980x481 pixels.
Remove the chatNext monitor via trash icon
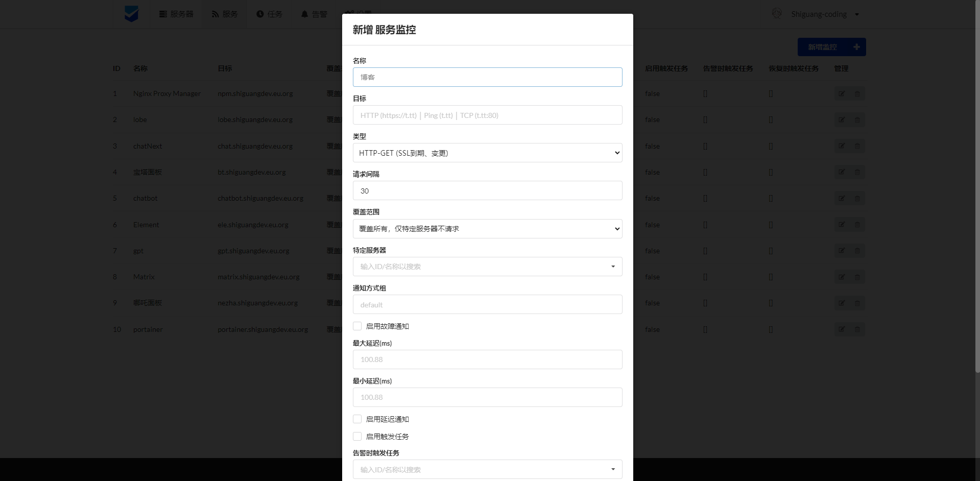tap(857, 146)
